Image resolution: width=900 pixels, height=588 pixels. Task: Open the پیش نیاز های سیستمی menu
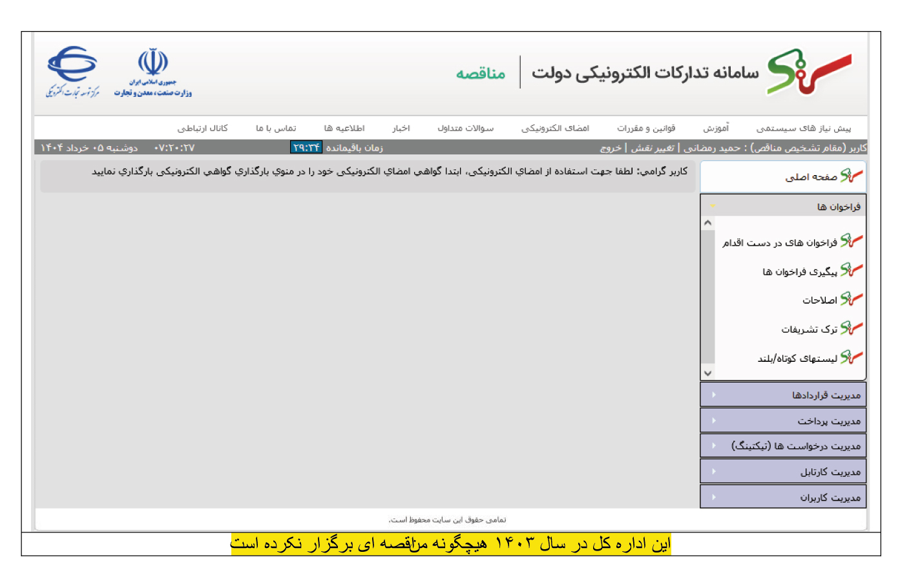click(804, 128)
